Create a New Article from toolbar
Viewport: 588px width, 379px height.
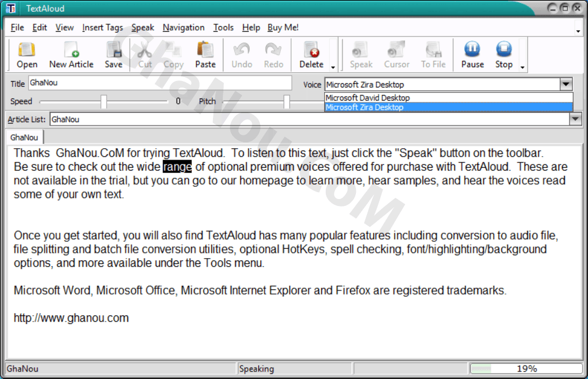click(x=71, y=55)
